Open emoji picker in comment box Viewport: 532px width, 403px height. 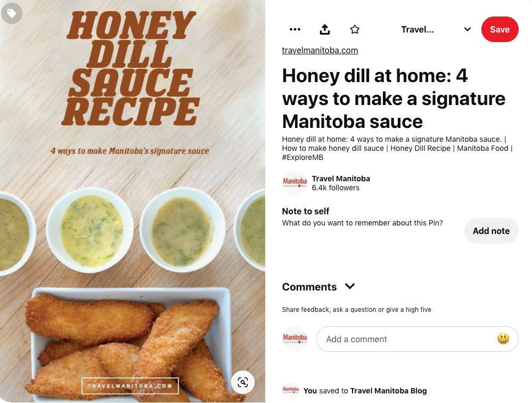click(x=503, y=338)
